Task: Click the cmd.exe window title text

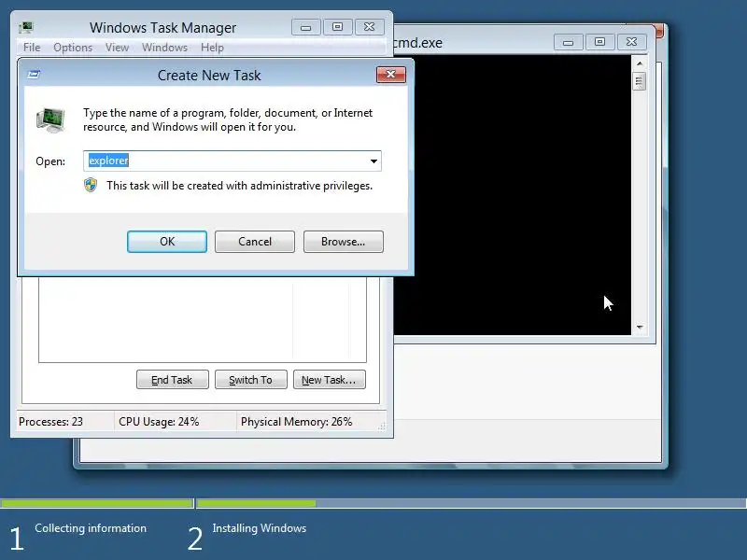Action: [x=418, y=43]
